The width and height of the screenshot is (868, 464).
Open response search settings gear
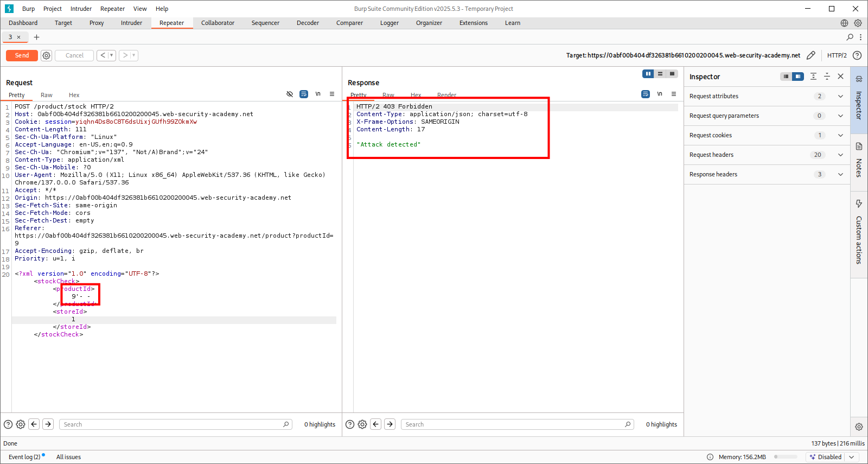362,424
